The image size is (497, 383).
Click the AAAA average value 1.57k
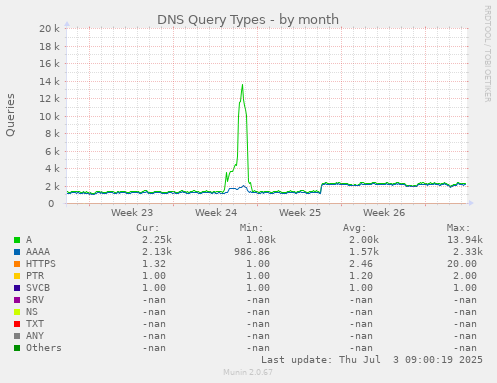364,252
